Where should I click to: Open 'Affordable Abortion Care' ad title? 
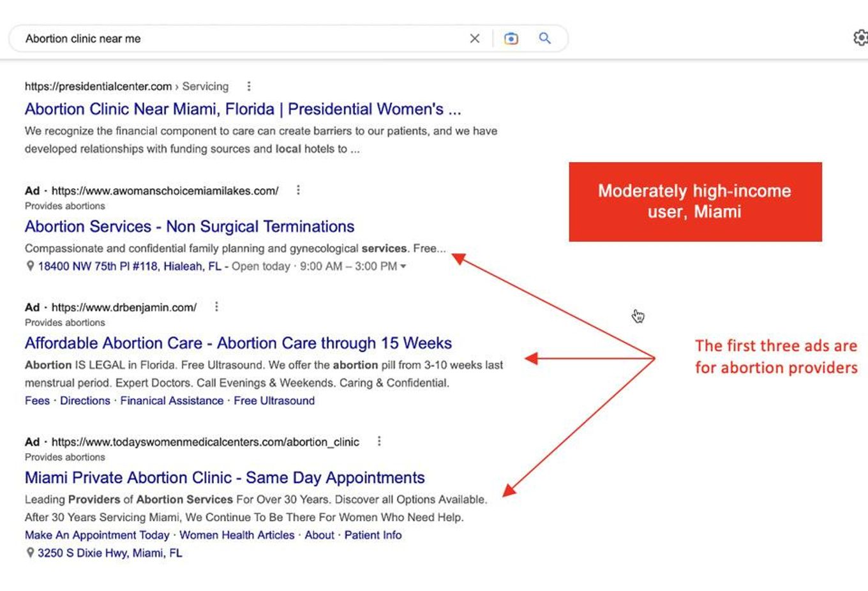[238, 343]
